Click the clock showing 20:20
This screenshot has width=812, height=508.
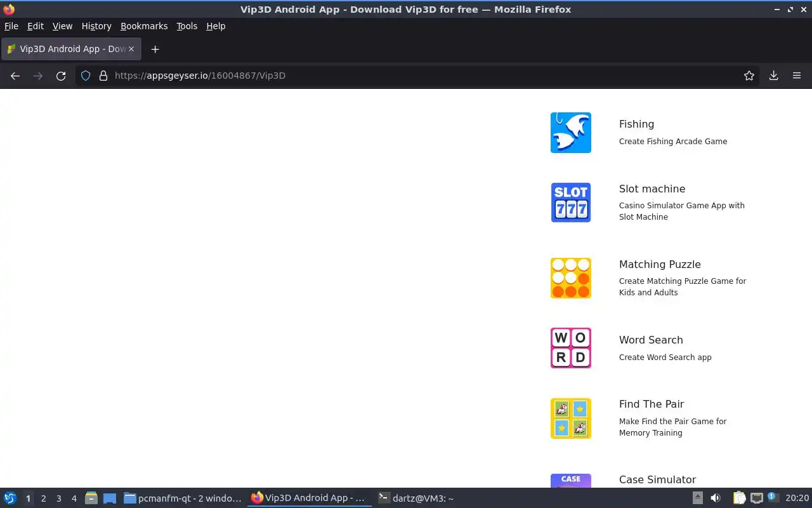click(x=797, y=498)
